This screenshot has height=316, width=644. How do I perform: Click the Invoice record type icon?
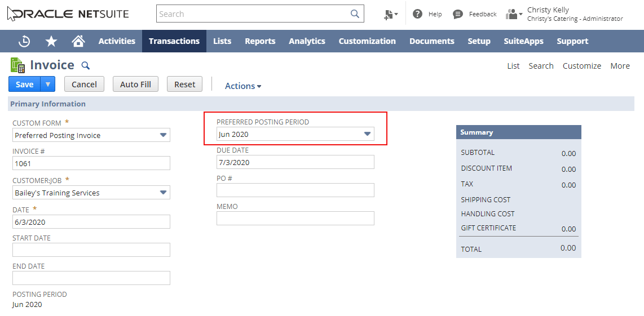pyautogui.click(x=17, y=66)
